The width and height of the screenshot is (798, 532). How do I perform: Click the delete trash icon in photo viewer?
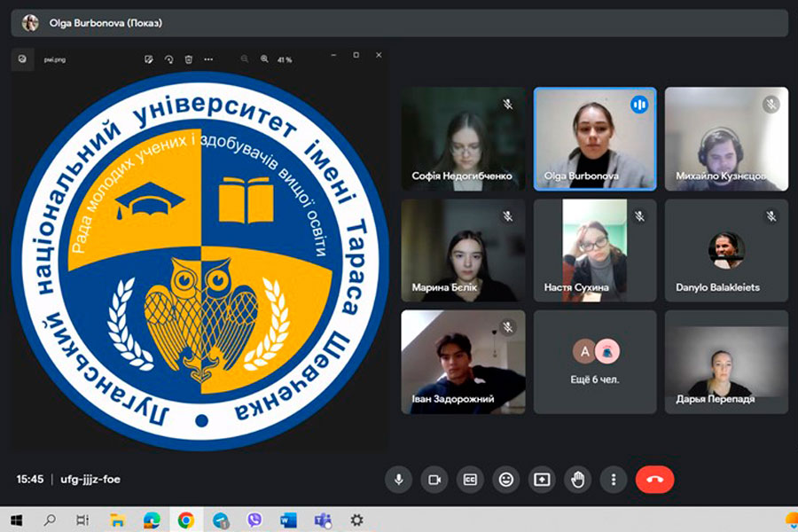pyautogui.click(x=189, y=59)
